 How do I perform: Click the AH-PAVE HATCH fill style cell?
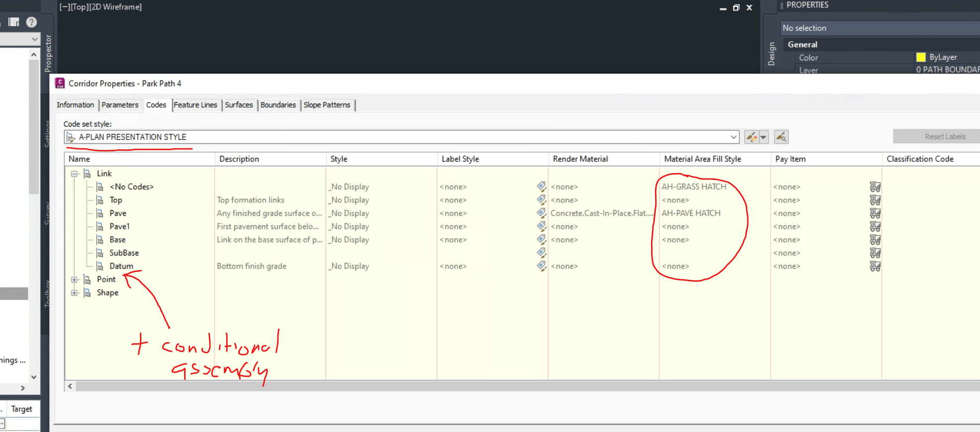click(x=691, y=213)
